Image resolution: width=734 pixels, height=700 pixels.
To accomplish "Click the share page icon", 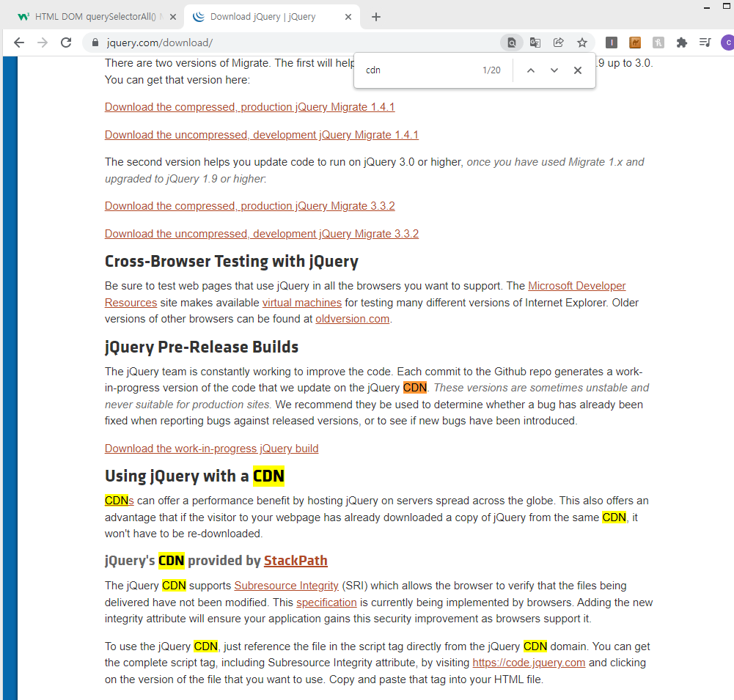I will click(559, 43).
